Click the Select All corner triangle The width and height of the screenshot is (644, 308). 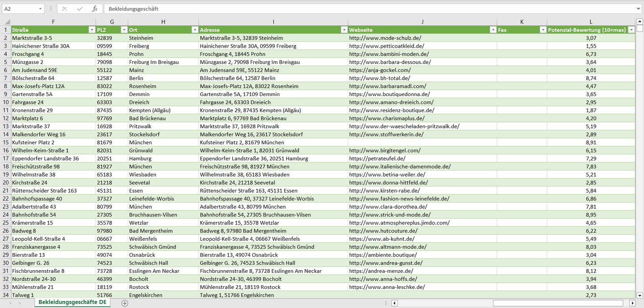(x=6, y=22)
